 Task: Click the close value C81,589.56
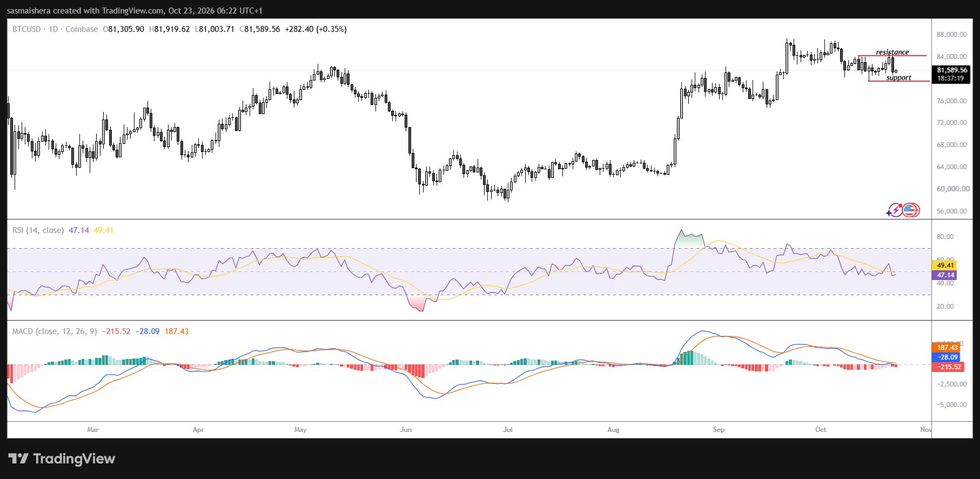[260, 29]
